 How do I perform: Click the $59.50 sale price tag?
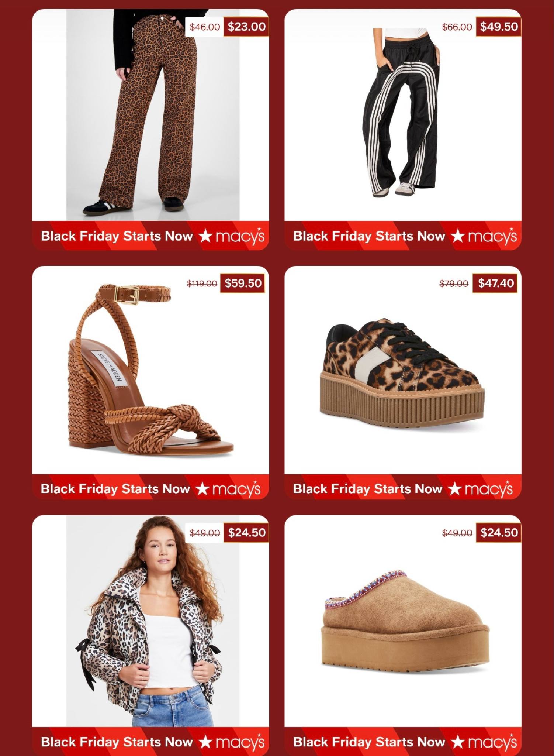pos(243,283)
